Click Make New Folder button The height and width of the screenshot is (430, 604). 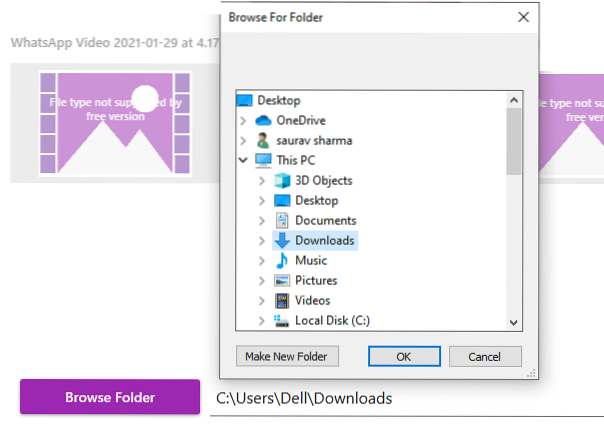pyautogui.click(x=288, y=356)
